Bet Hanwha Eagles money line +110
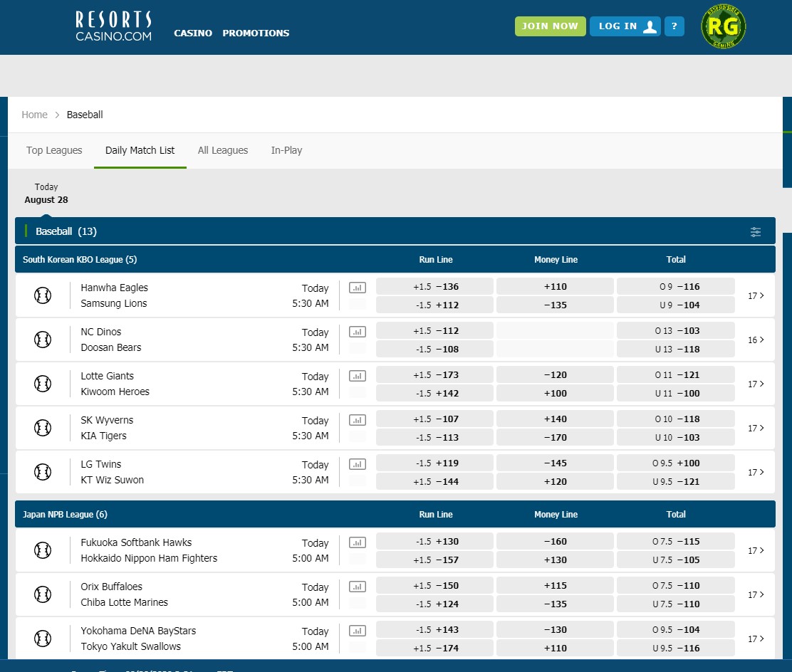 click(x=555, y=286)
